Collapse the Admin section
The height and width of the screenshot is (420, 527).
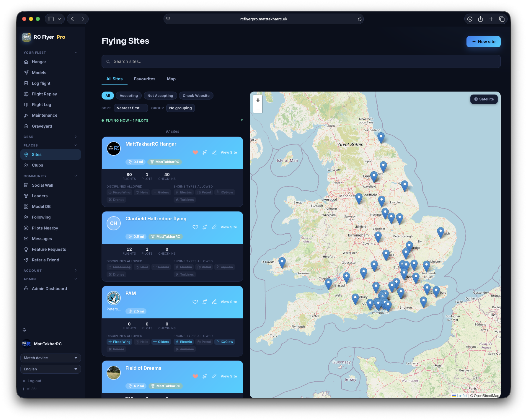pos(50,279)
